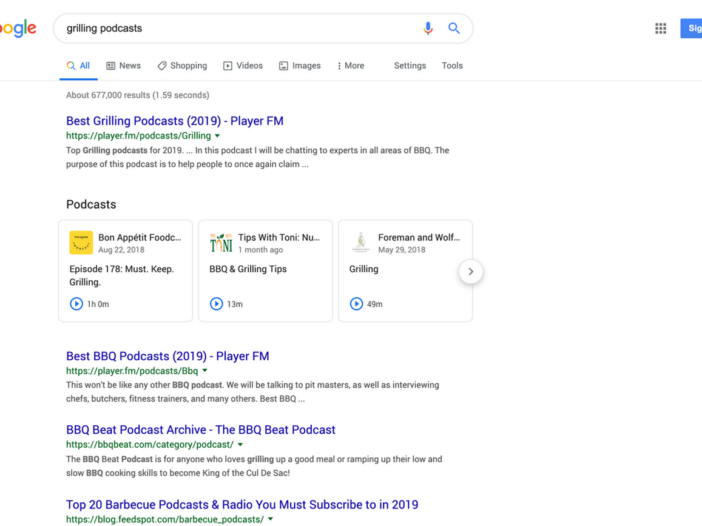Viewport: 702px width, 526px height.
Task: Open search Tools
Action: [452, 66]
